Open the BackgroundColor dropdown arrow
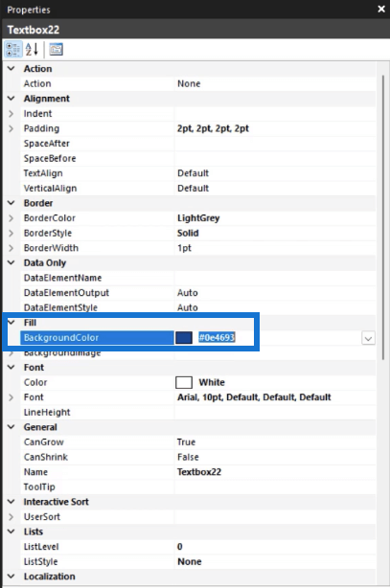390x588 pixels. click(368, 339)
